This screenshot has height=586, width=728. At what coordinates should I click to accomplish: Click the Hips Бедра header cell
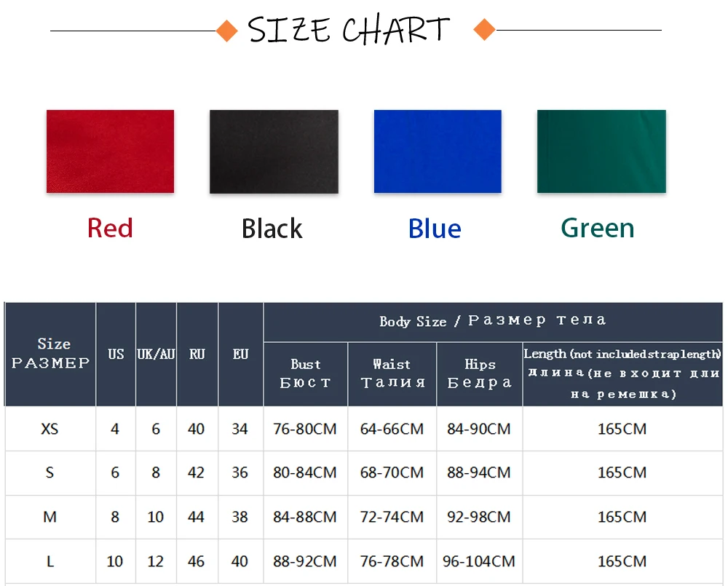480,374
